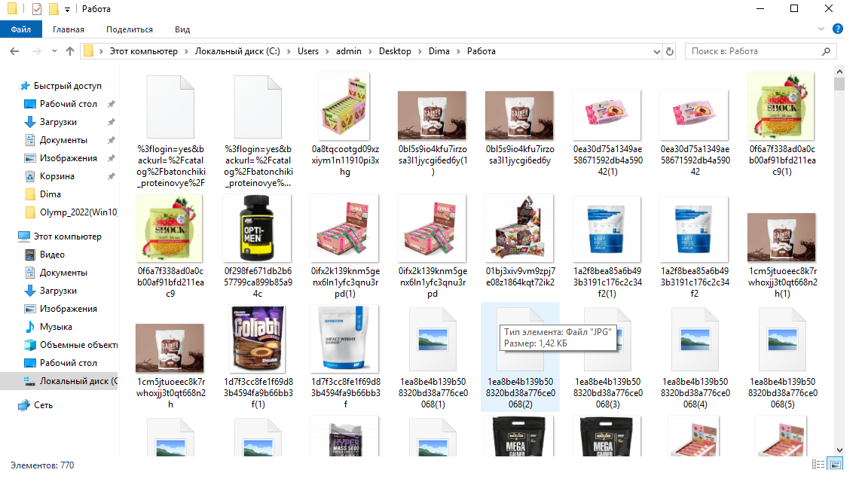Screen dimensions: 868x488
Task: Open Документы under quick access
Action: point(63,140)
